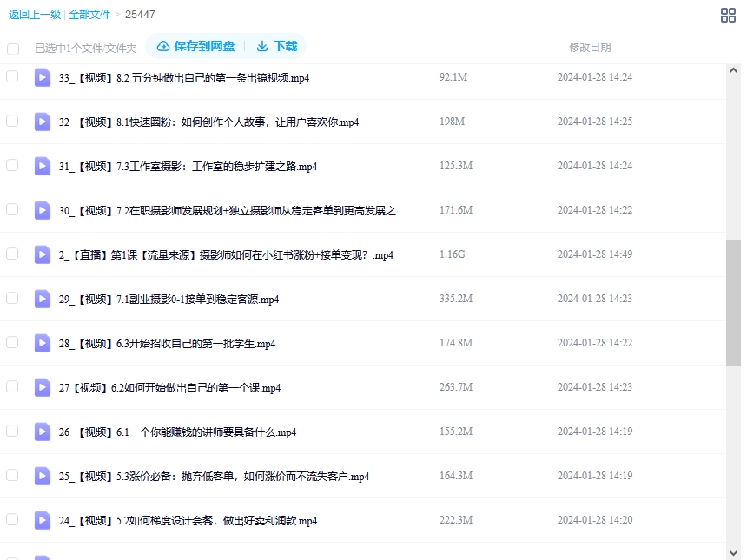Click video icon for file 33_ 8.2
The width and height of the screenshot is (747, 560).
click(x=43, y=77)
